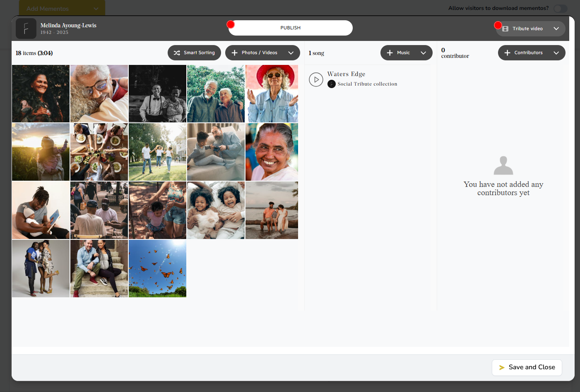Click the Smart Sorting shuffle icon
Screen dimensions: 580x392
coord(177,53)
